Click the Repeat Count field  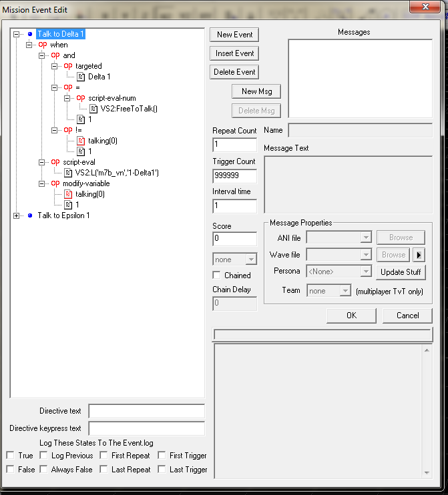[x=235, y=145]
